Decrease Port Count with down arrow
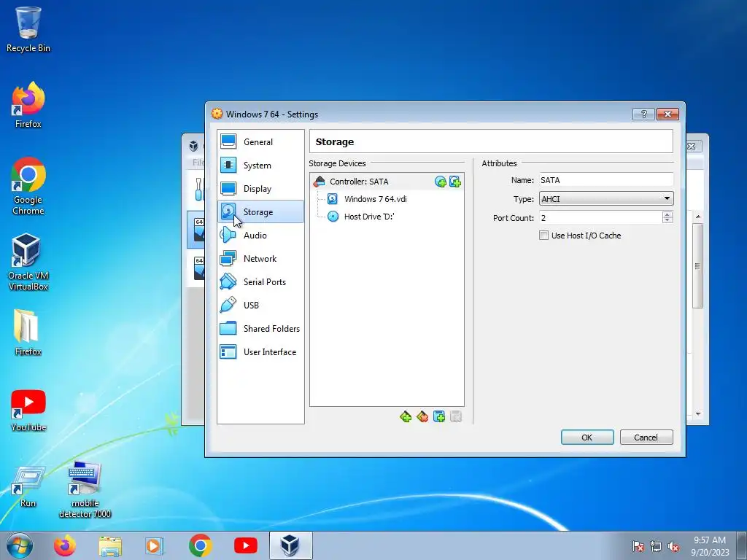The width and height of the screenshot is (747, 560). (x=667, y=221)
